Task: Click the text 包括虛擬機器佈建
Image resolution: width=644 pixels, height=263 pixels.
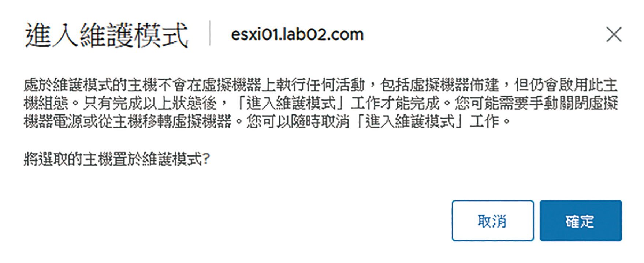Action: (x=439, y=85)
